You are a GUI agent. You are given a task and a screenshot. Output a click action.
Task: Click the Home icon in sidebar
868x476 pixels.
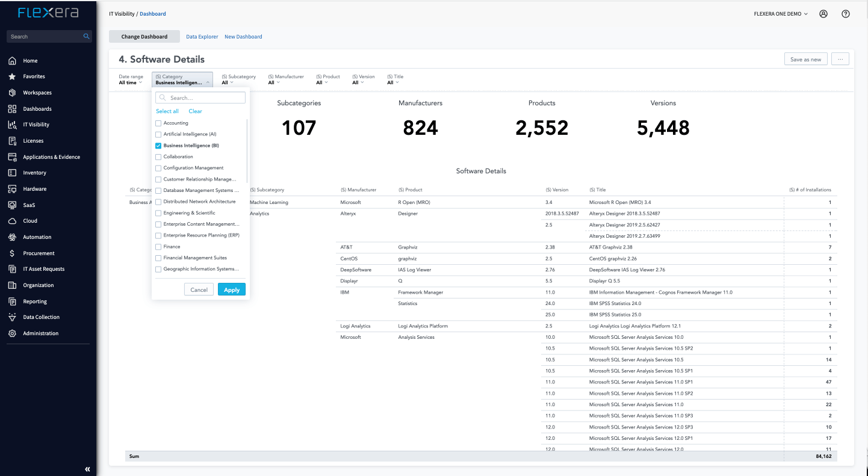(12, 61)
